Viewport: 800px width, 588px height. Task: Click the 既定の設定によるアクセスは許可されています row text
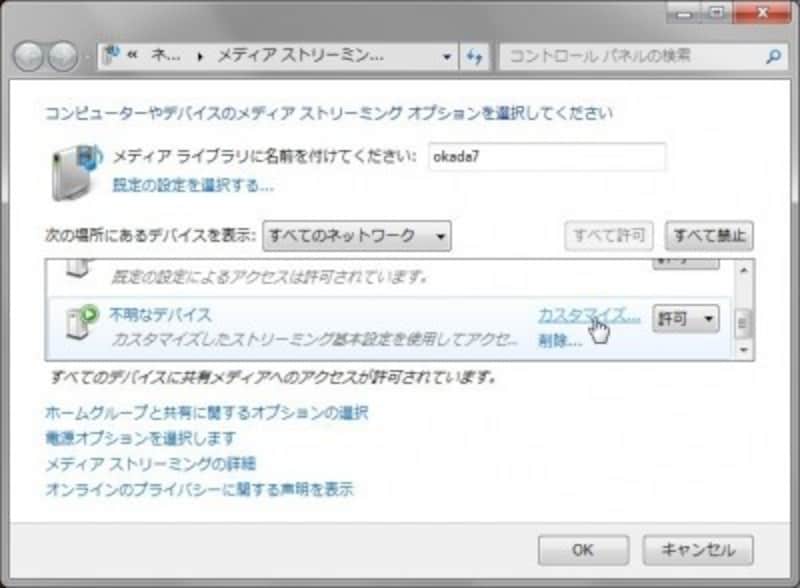pos(269,277)
